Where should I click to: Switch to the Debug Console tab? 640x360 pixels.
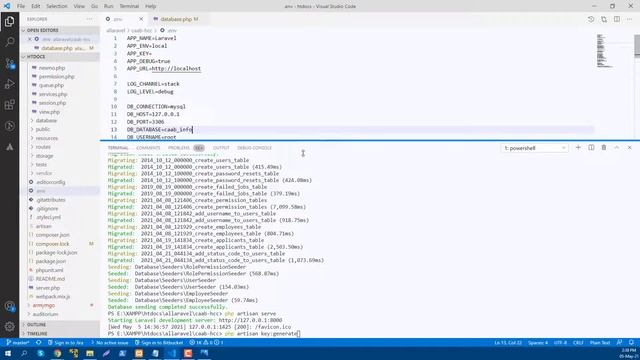pos(254,148)
